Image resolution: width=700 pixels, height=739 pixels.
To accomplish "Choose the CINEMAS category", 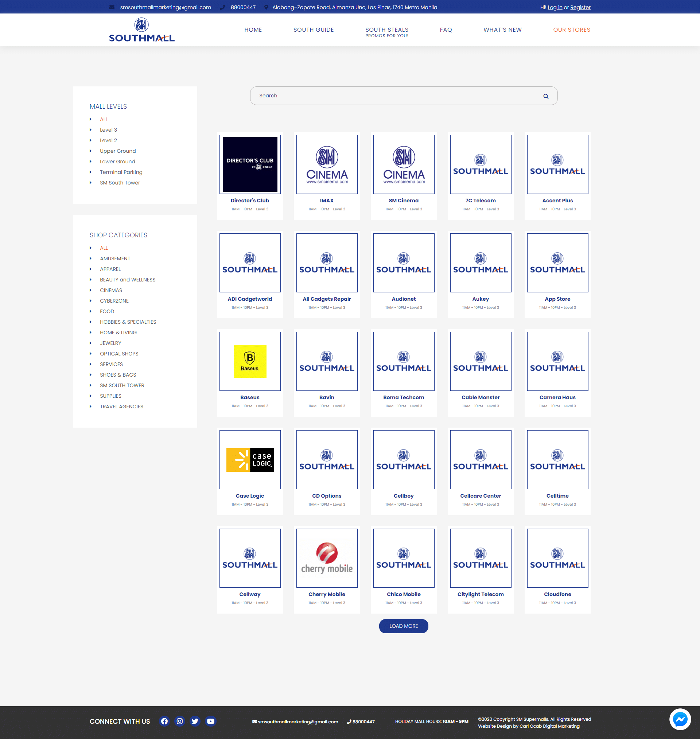I will (111, 290).
